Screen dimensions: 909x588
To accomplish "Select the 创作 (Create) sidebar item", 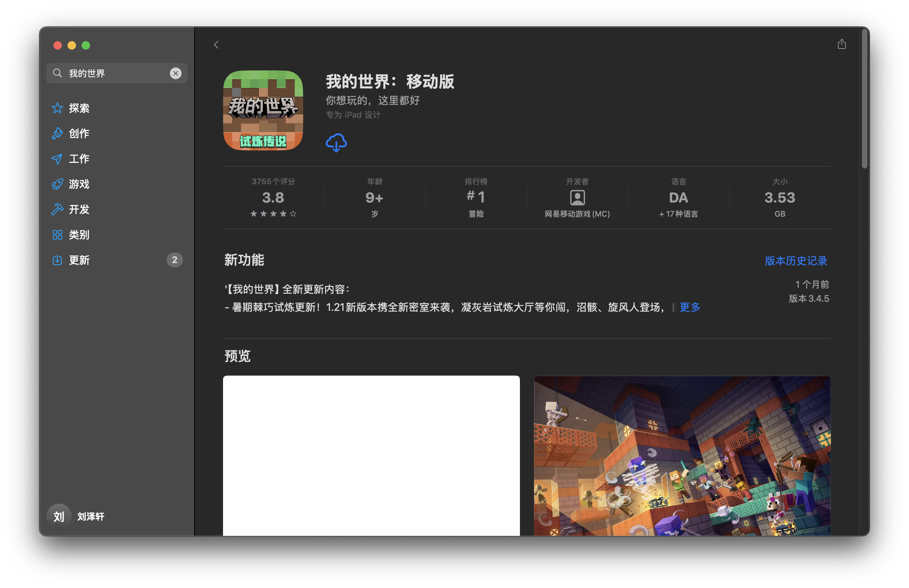I will [x=79, y=133].
